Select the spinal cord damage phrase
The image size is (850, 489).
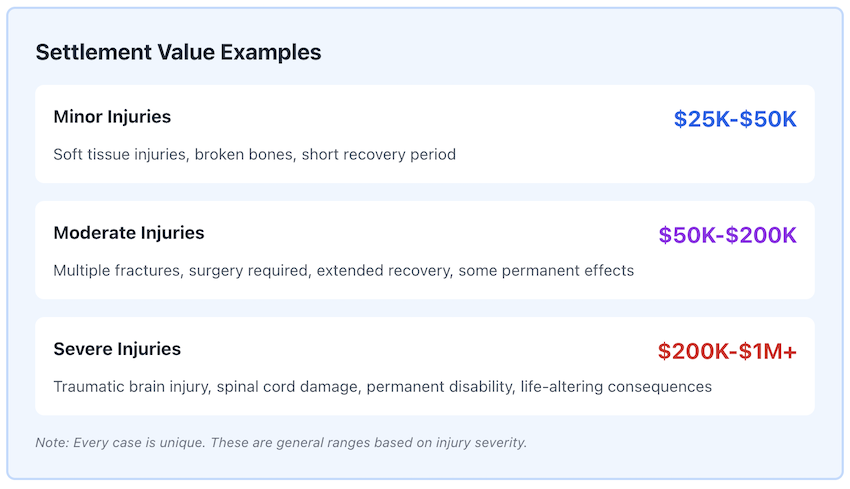pos(286,387)
